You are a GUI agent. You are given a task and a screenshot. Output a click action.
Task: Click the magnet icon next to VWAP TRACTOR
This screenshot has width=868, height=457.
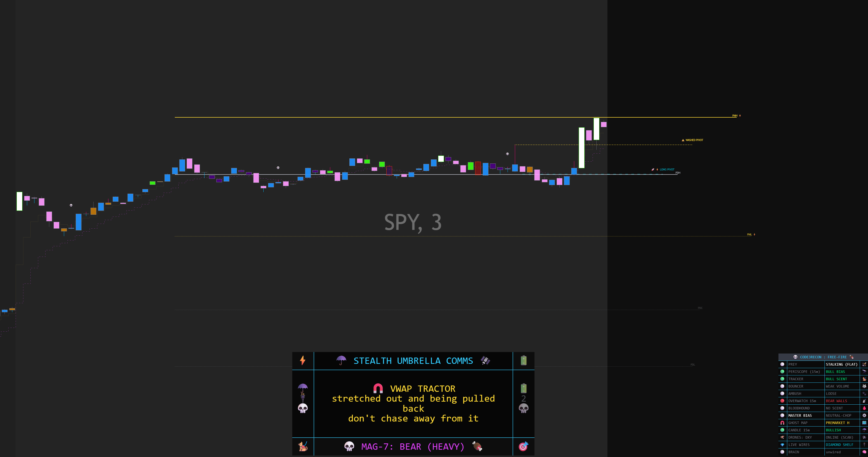pos(378,389)
